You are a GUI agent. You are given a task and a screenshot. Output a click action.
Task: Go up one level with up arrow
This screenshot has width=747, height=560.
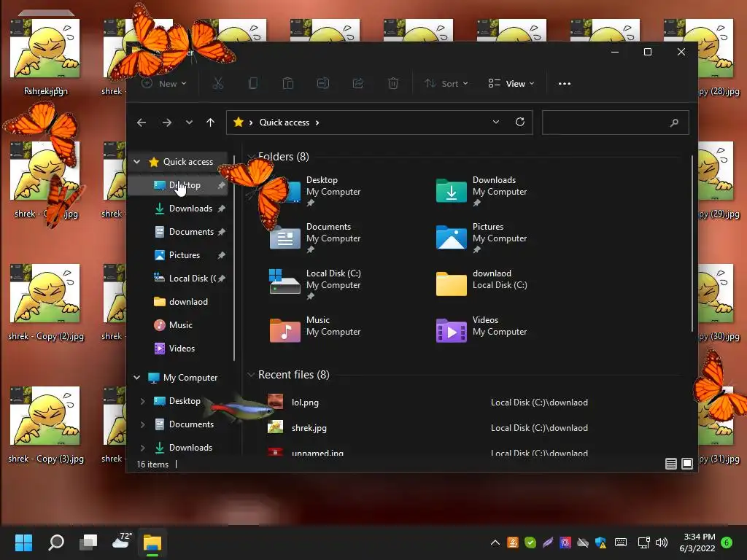point(211,122)
